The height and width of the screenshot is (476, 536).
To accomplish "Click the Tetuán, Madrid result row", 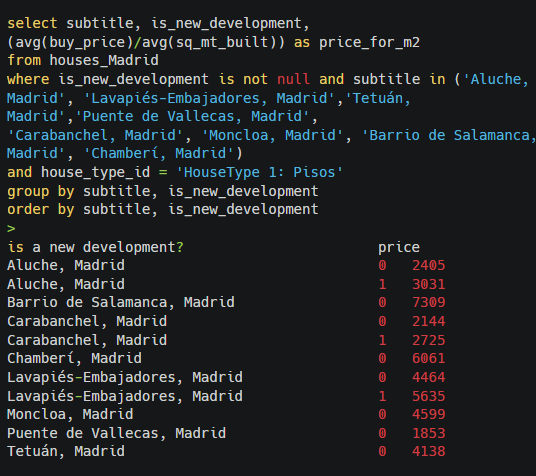I will 226,451.
